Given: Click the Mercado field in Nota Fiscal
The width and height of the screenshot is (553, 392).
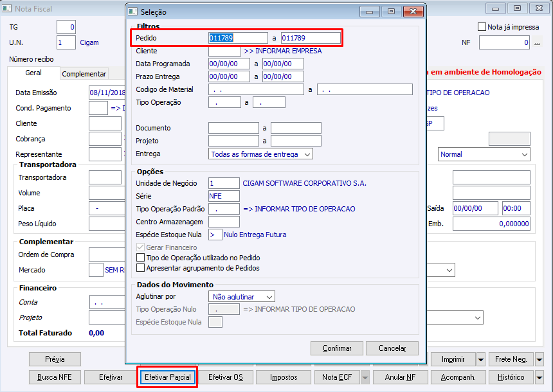Looking at the screenshot, I should click(x=96, y=270).
